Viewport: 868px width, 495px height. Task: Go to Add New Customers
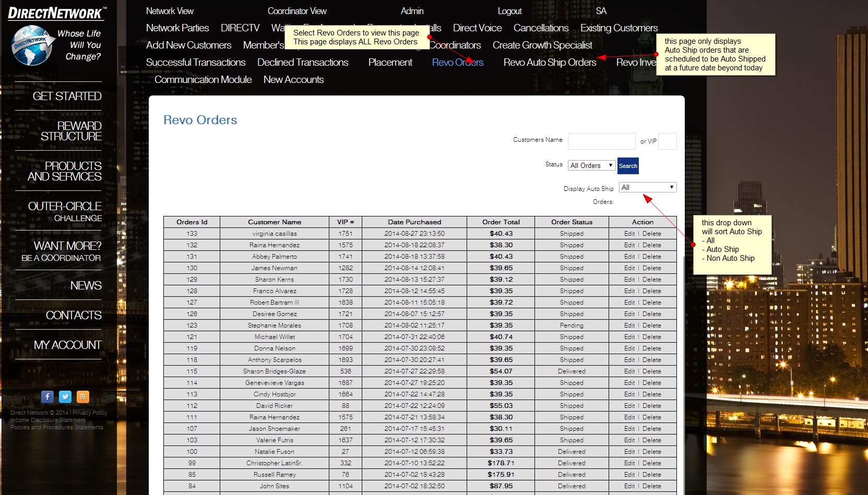pos(188,45)
